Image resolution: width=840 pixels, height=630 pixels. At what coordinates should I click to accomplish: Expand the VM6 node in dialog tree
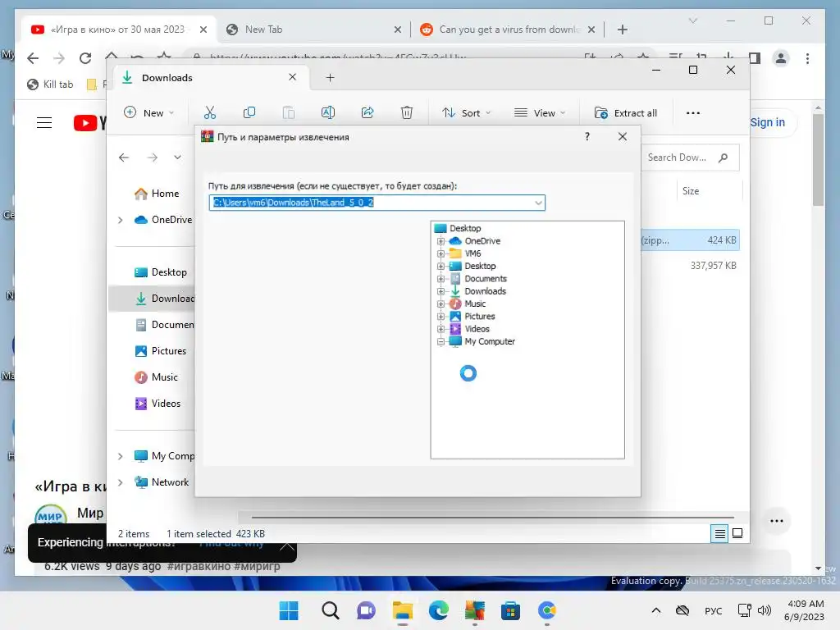click(441, 253)
